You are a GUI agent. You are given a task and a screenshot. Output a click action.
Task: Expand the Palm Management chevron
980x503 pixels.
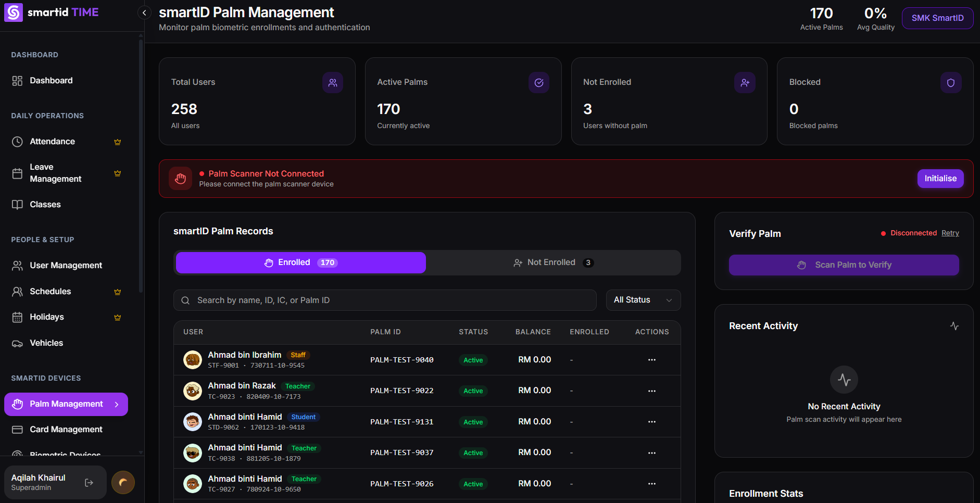click(x=117, y=405)
